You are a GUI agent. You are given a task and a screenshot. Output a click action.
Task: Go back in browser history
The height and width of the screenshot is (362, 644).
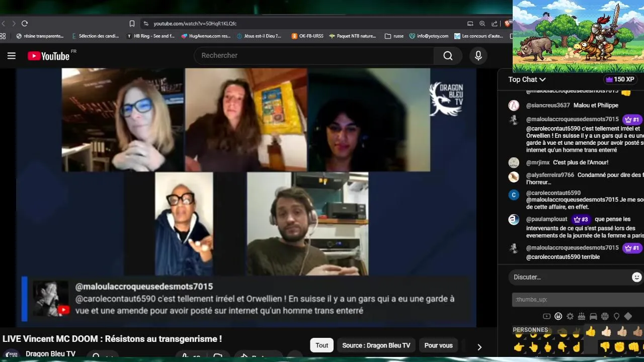pos(3,24)
